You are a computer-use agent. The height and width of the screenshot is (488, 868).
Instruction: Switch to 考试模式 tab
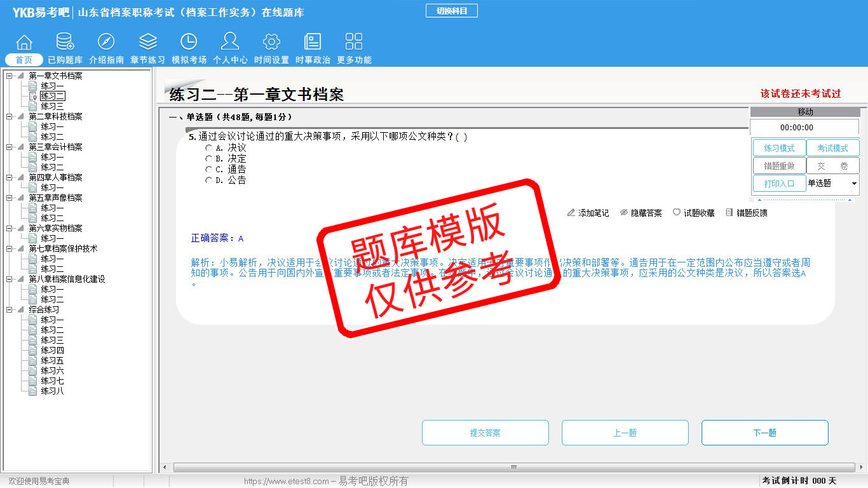(x=832, y=148)
